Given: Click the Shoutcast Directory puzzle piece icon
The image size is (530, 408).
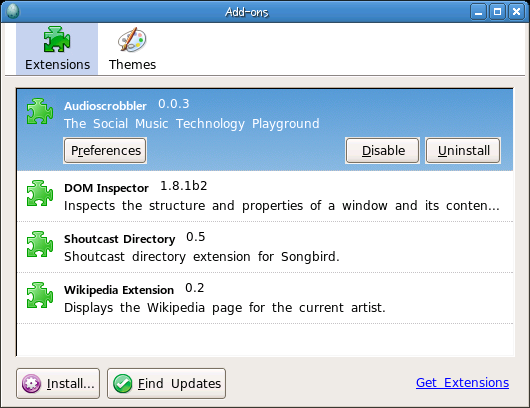Looking at the screenshot, I should click(x=40, y=244).
